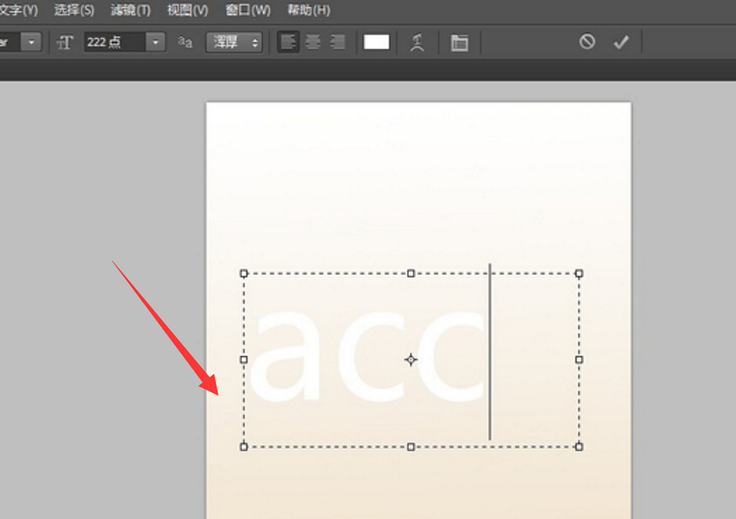Open the 选择(S) menu
This screenshot has height=519, width=736.
(x=74, y=10)
